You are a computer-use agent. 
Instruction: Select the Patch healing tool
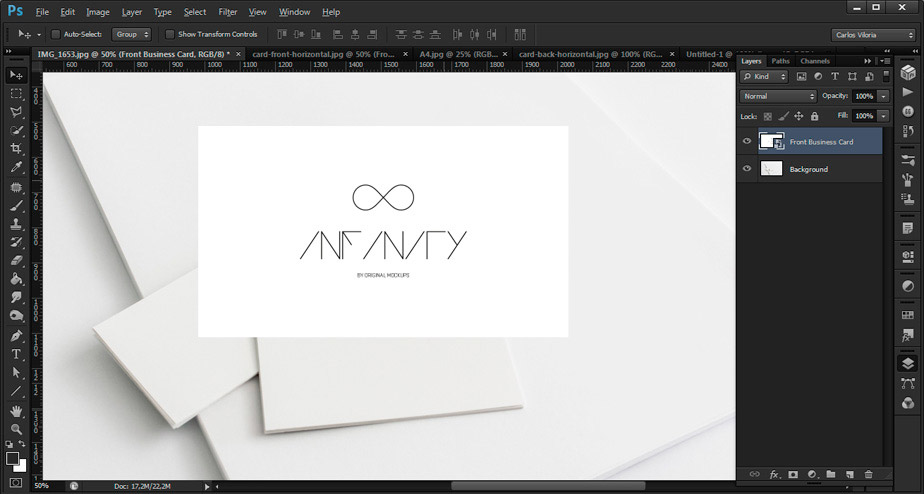click(x=16, y=187)
